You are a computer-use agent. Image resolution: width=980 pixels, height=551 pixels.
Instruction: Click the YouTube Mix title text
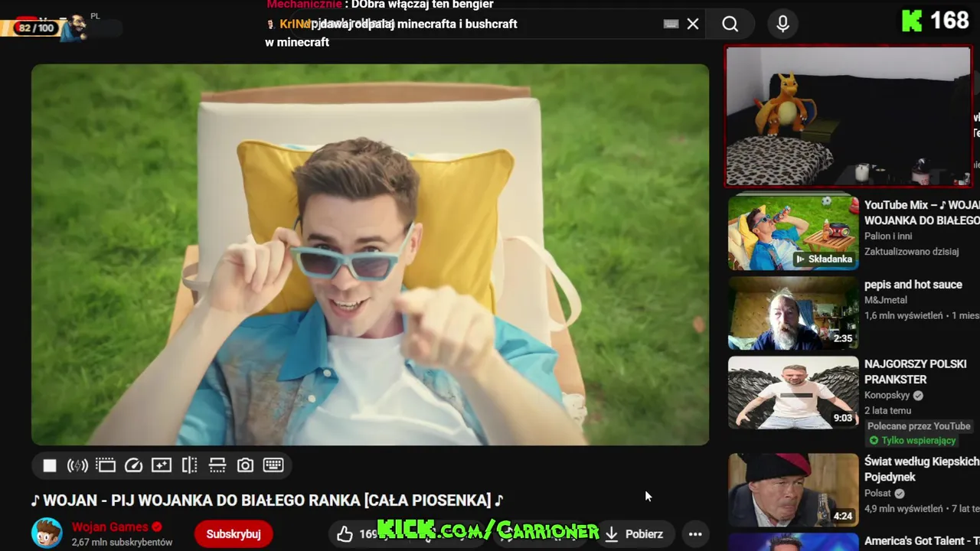(922, 213)
